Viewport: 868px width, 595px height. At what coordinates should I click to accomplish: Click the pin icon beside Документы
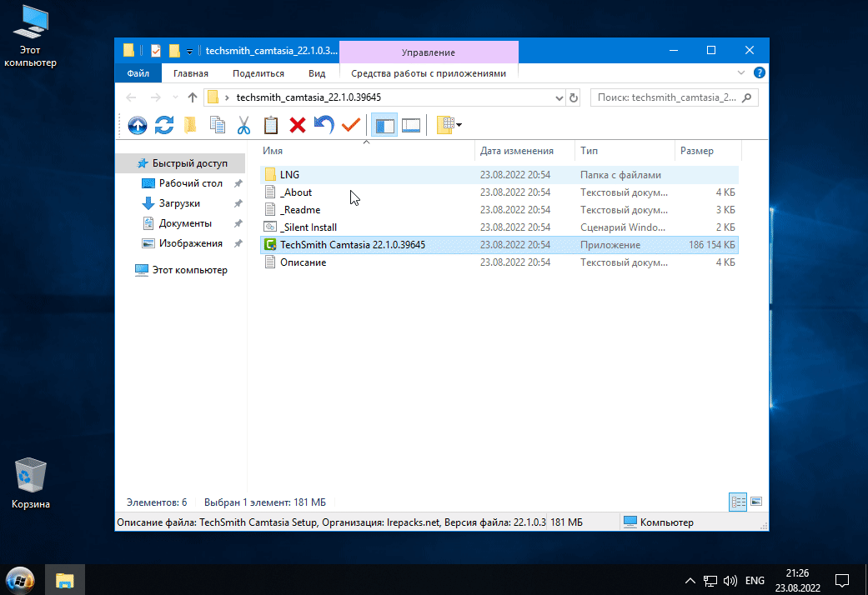tap(238, 223)
